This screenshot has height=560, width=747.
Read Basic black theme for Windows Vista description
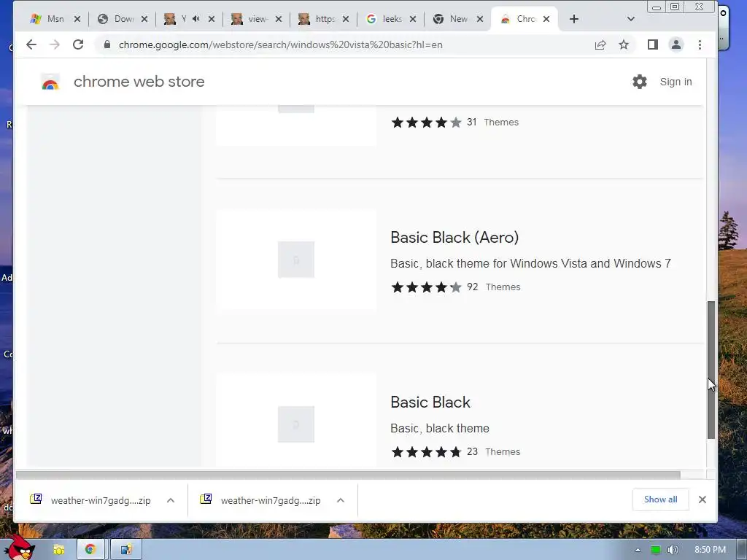coord(530,263)
